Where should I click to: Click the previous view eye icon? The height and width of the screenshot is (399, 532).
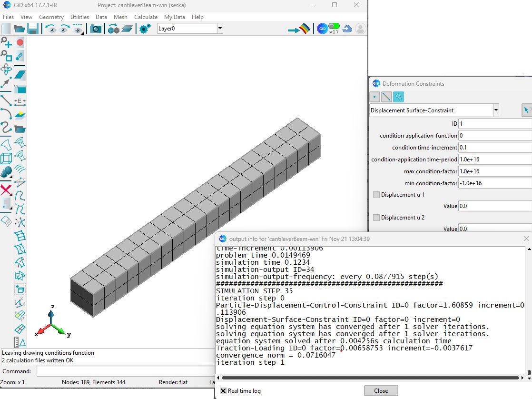pos(51,29)
